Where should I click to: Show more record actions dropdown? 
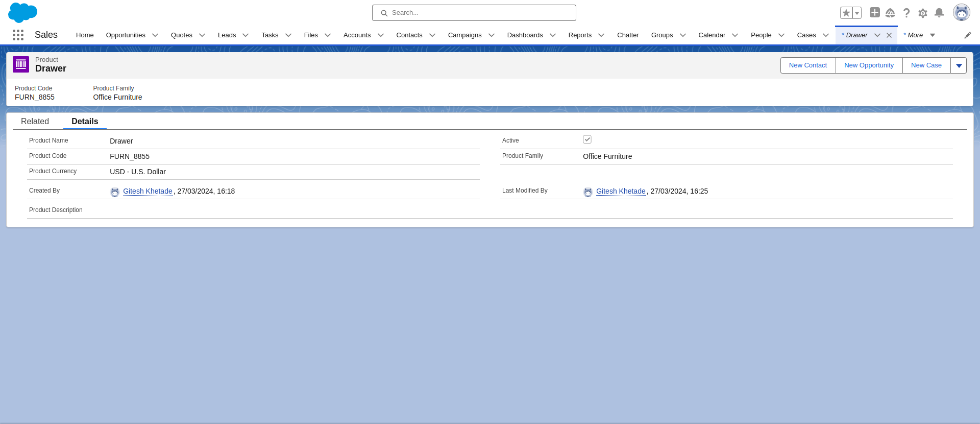(959, 65)
